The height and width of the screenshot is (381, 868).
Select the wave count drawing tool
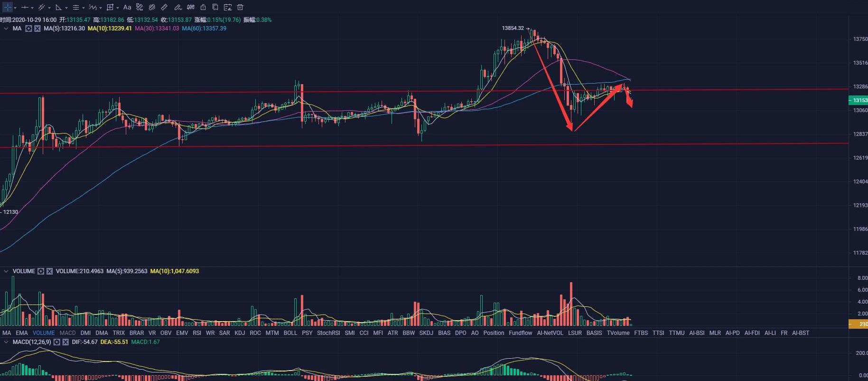[93, 7]
